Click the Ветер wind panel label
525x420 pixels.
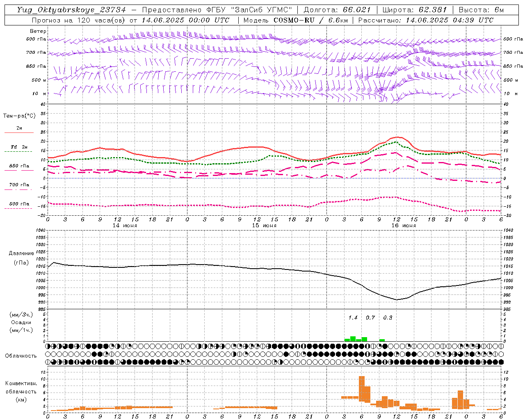point(38,31)
